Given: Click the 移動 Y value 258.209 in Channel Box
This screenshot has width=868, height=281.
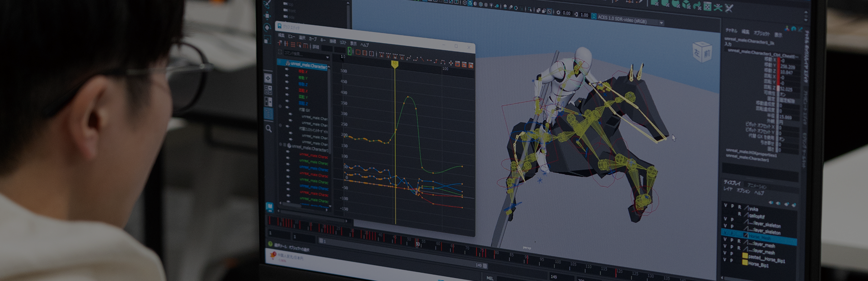Looking at the screenshot, I should (788, 67).
